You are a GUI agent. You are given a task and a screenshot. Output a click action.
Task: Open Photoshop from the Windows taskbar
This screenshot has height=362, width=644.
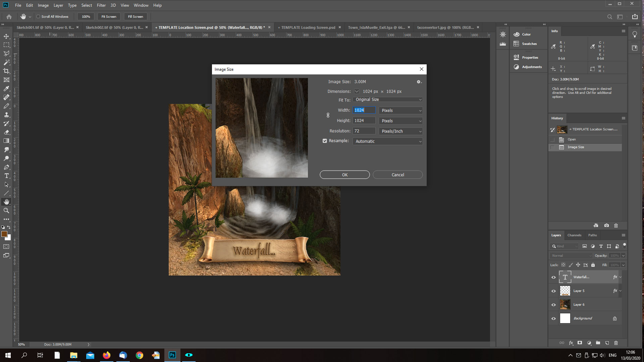click(172, 355)
